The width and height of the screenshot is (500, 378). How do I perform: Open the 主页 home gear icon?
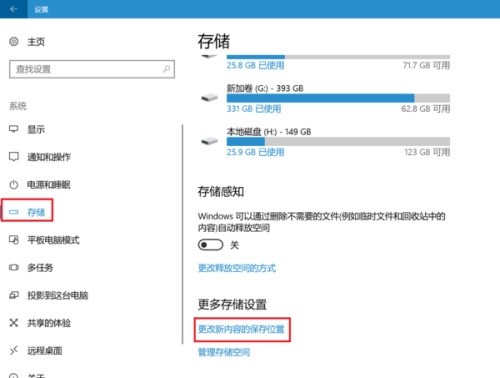coord(14,42)
